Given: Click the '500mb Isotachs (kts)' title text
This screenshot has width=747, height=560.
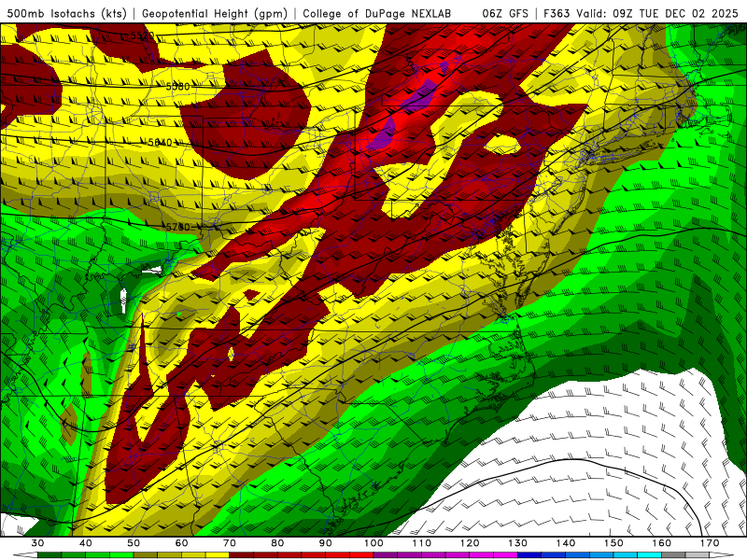Looking at the screenshot, I should [x=66, y=13].
